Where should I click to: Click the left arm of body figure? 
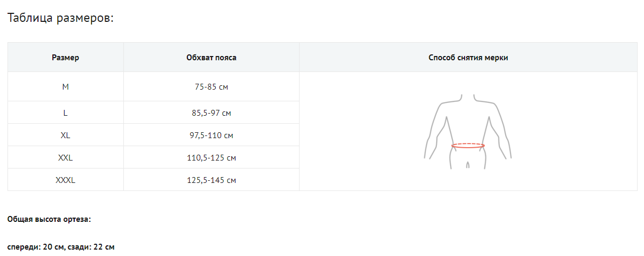[430, 140]
